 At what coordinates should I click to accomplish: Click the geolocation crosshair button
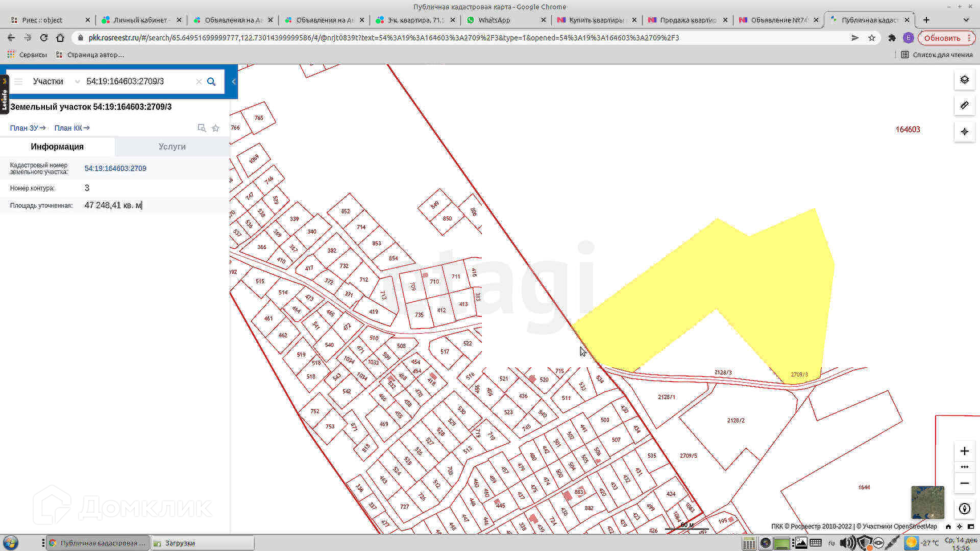tap(964, 132)
